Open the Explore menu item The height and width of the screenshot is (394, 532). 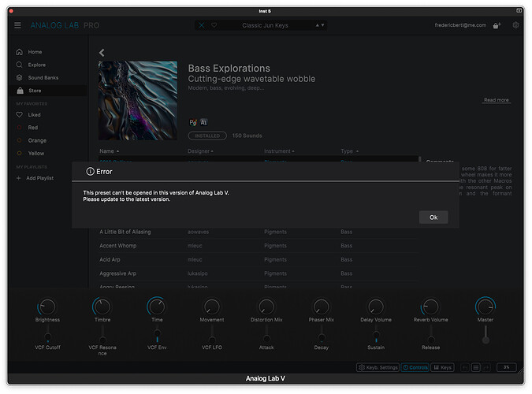(36, 65)
